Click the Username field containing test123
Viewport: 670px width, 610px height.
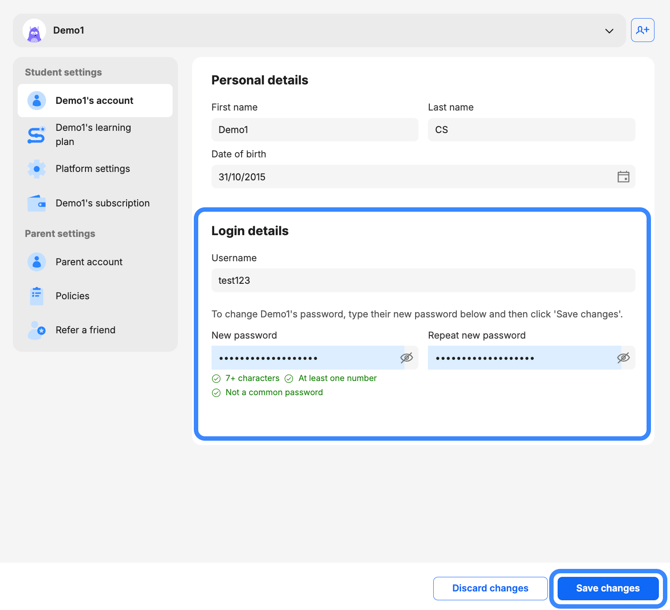pyautogui.click(x=423, y=280)
